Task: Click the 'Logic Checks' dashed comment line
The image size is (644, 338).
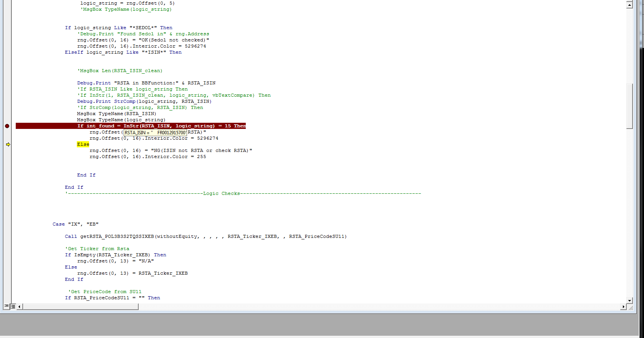Action: click(243, 193)
